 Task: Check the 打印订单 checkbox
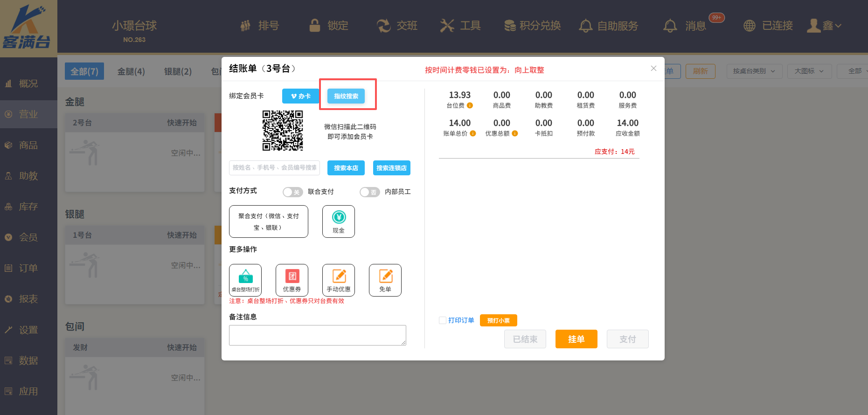point(443,320)
